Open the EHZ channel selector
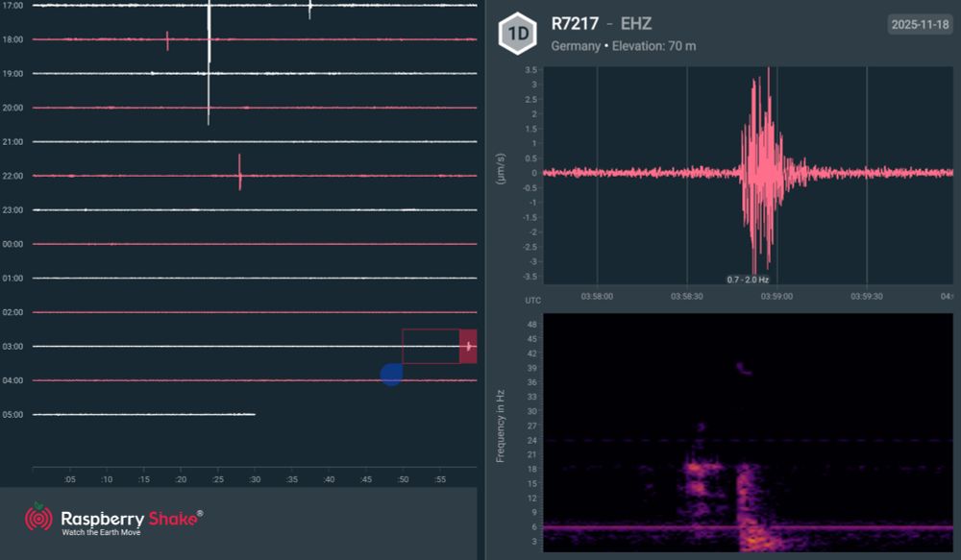Image resolution: width=961 pixels, height=560 pixels. [x=634, y=24]
